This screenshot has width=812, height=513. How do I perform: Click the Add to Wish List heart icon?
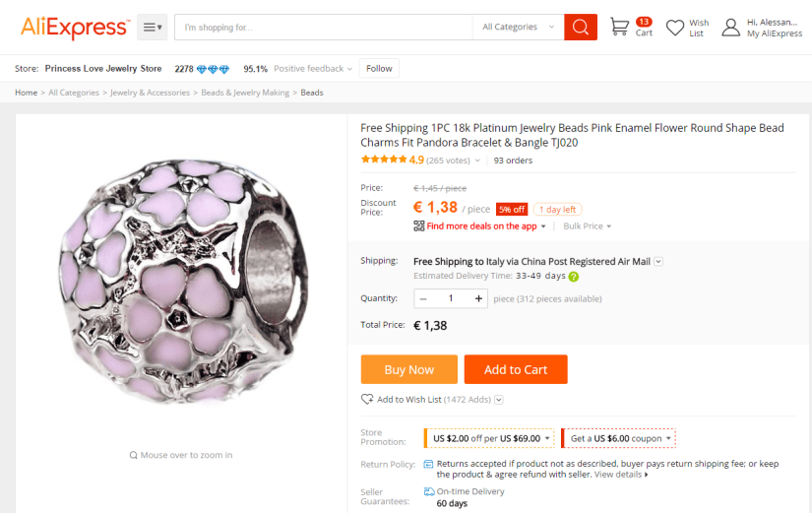pos(367,399)
